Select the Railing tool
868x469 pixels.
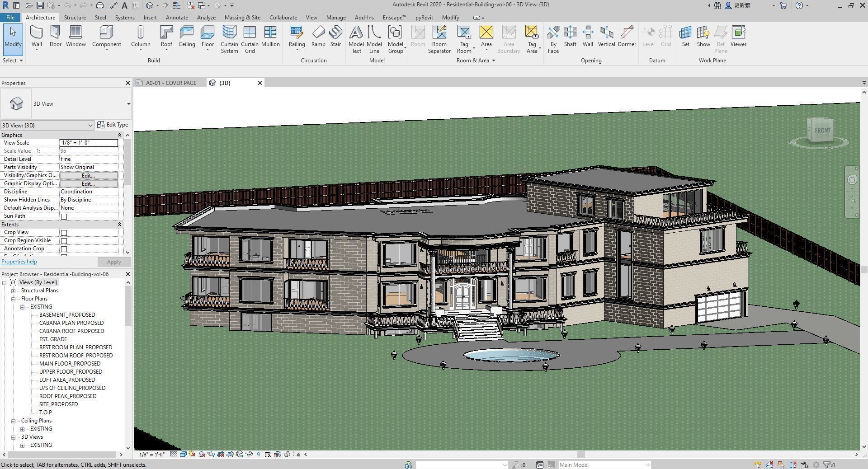pyautogui.click(x=297, y=36)
